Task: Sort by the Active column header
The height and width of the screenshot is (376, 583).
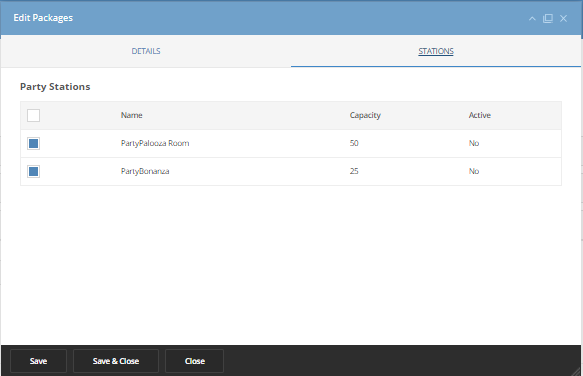Action: click(480, 115)
